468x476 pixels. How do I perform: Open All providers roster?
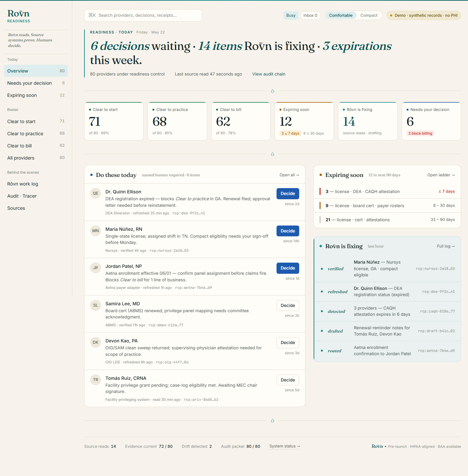tap(36, 158)
